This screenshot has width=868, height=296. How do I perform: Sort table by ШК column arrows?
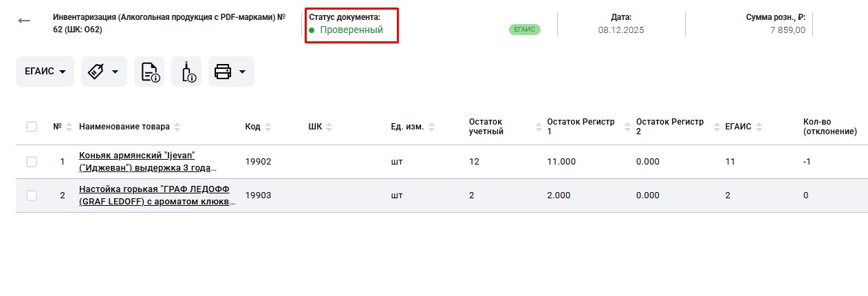click(x=329, y=127)
